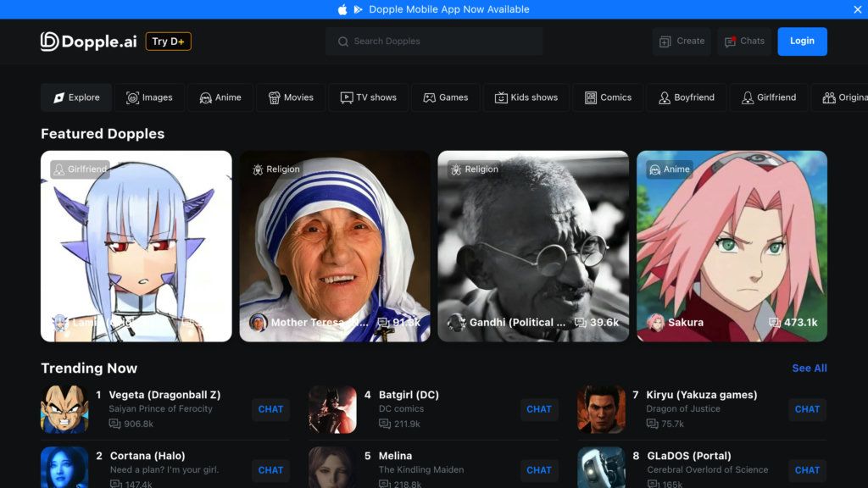Click the Apple logo in the banner
The image size is (868, 488).
coord(341,9)
